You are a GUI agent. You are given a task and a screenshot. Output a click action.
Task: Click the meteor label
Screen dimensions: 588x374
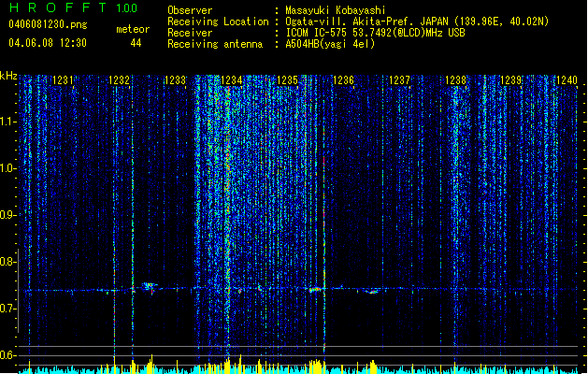[x=133, y=29]
